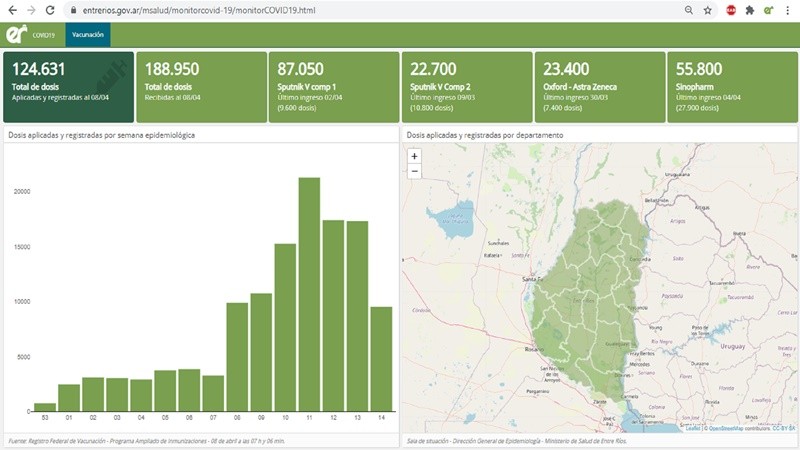Zoom out on the map

[414, 171]
